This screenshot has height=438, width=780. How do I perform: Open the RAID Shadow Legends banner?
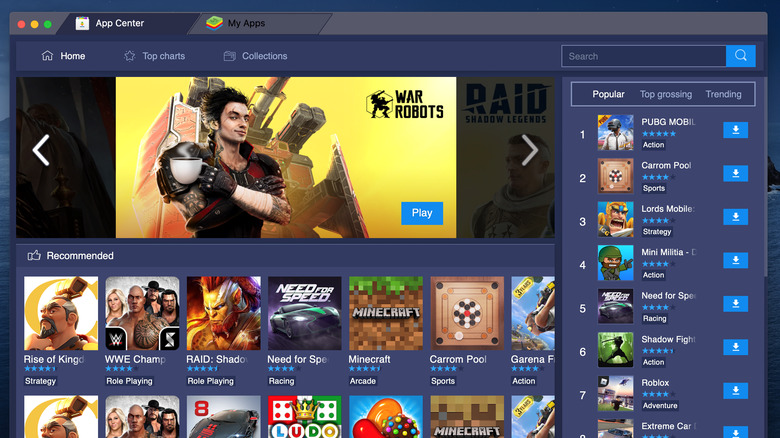coord(505,157)
